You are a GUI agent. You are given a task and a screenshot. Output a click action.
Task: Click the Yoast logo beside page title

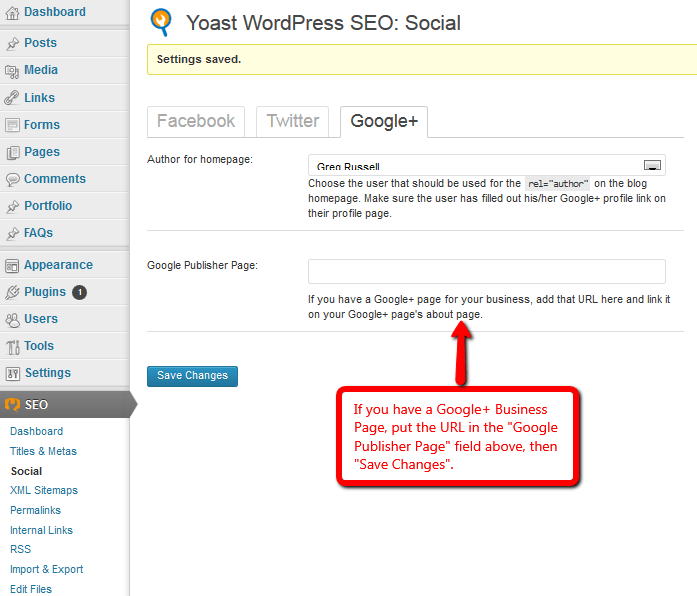pos(161,22)
